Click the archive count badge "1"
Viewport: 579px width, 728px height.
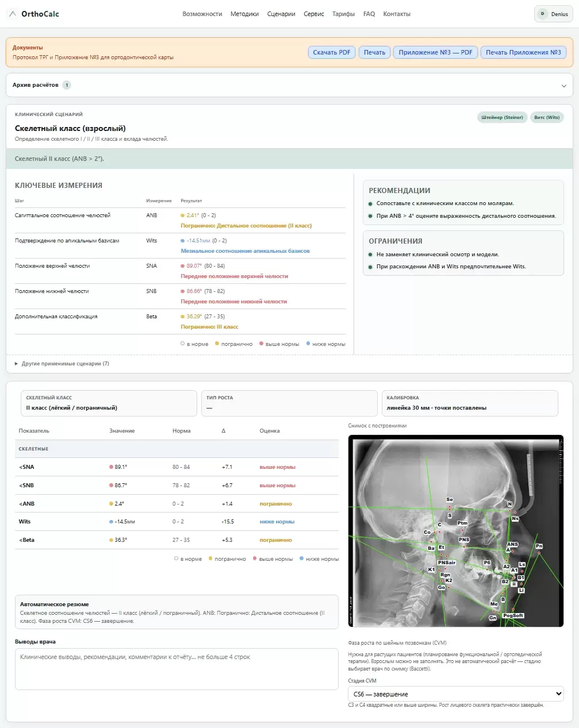pyautogui.click(x=67, y=85)
